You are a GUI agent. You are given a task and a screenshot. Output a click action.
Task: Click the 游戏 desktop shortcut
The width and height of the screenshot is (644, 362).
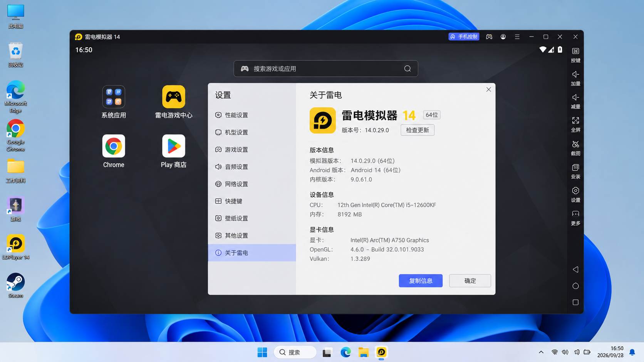coord(16,209)
